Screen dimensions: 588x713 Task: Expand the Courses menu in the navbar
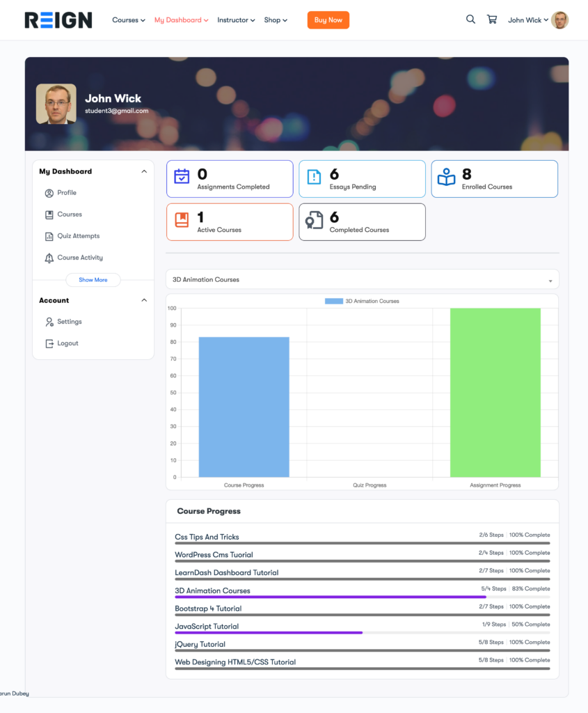(x=128, y=19)
